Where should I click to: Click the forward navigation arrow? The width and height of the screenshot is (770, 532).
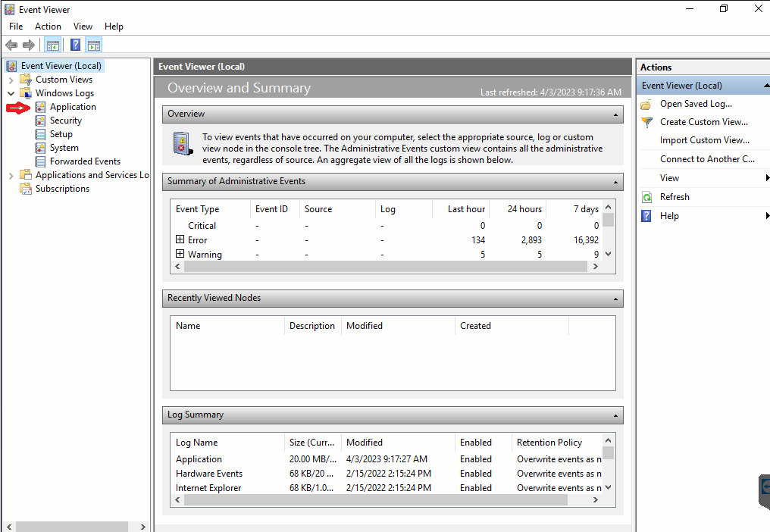pos(29,45)
